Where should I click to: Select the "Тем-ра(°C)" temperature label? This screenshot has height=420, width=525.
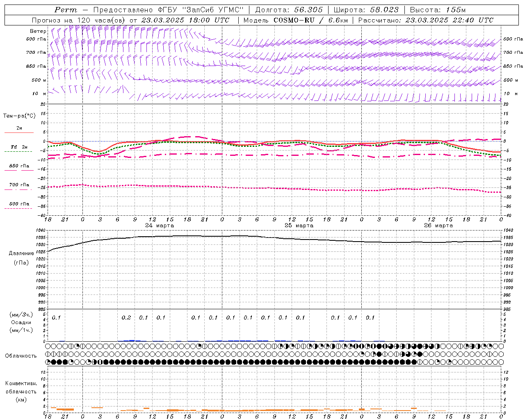19,116
